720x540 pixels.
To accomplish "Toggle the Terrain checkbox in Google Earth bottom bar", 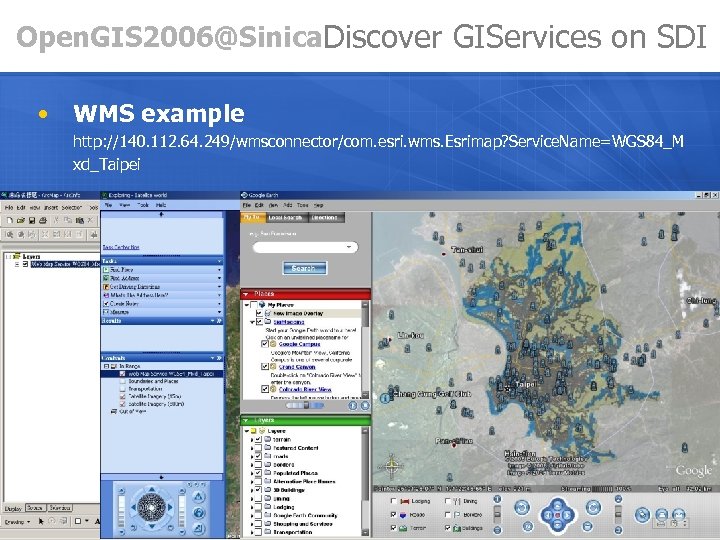I will pyautogui.click(x=394, y=528).
